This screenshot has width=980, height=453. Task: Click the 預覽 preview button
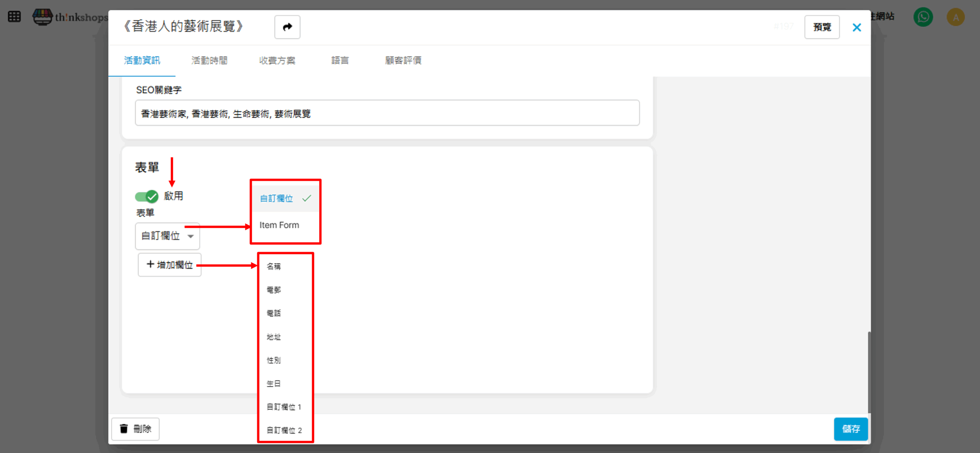822,27
